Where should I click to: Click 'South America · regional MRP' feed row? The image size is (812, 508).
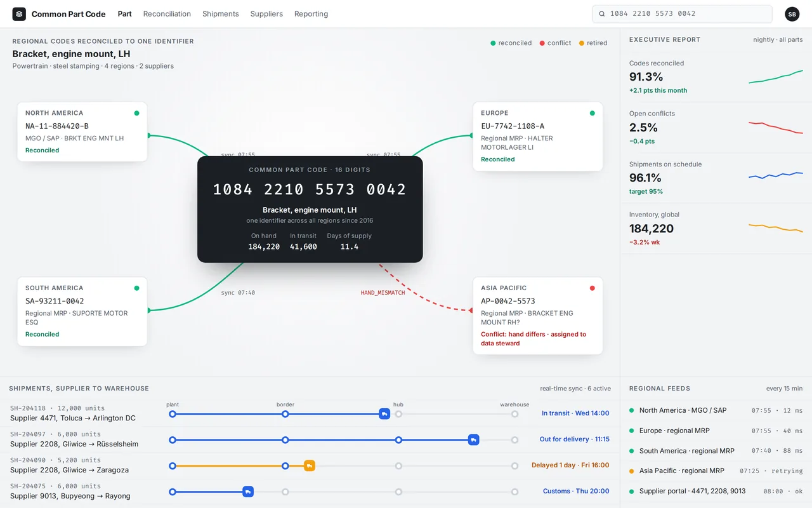click(716, 451)
